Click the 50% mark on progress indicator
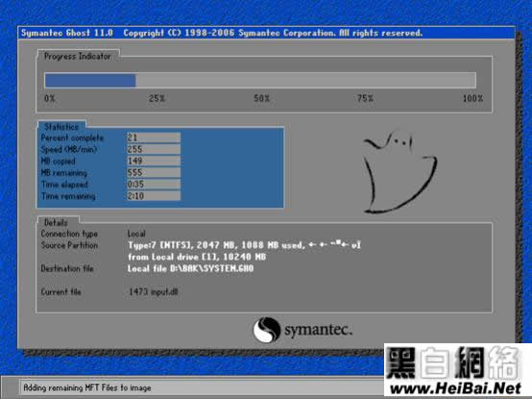 pos(261,98)
